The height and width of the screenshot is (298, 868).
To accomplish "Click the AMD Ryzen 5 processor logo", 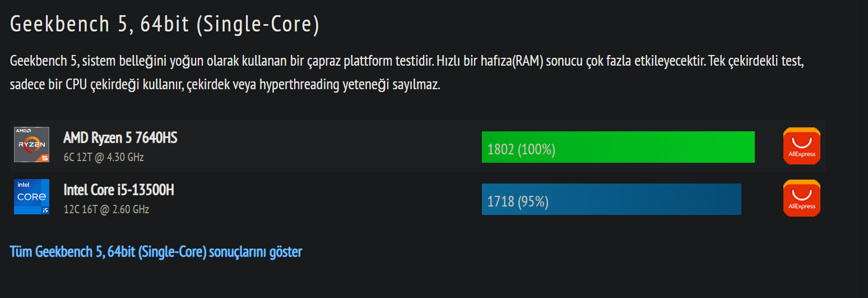I will (31, 145).
